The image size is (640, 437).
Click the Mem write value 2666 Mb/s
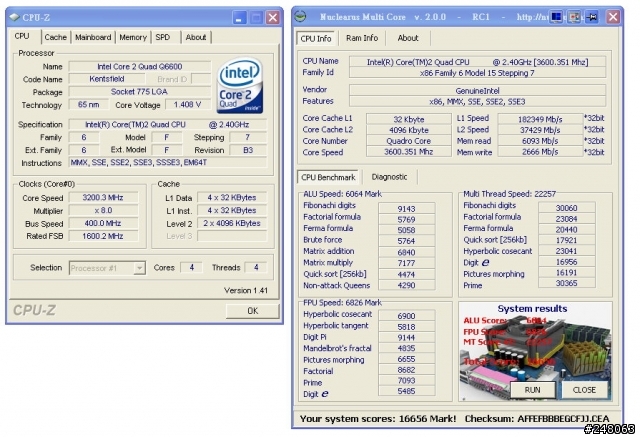click(540, 152)
